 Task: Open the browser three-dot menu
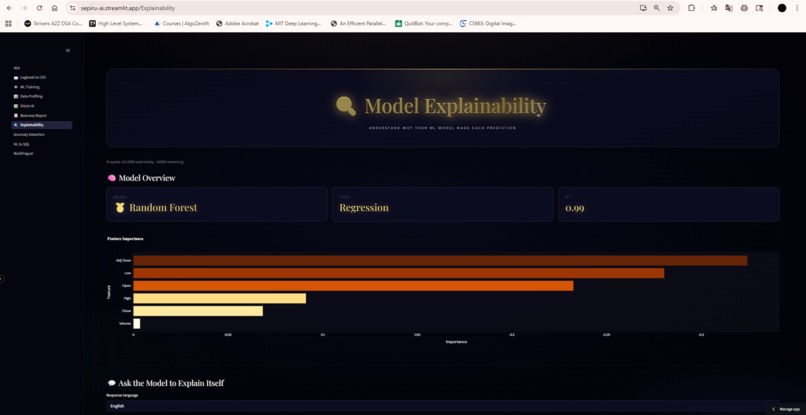point(797,8)
